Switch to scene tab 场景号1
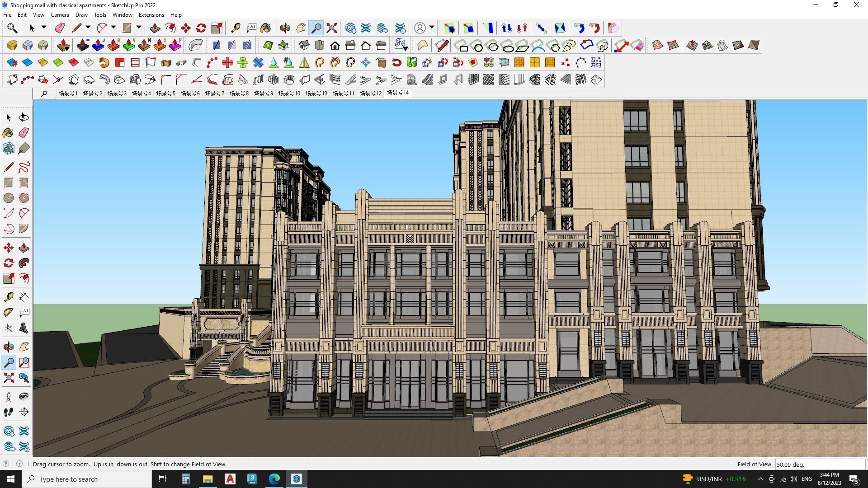Viewport: 868px width, 488px height. point(68,94)
